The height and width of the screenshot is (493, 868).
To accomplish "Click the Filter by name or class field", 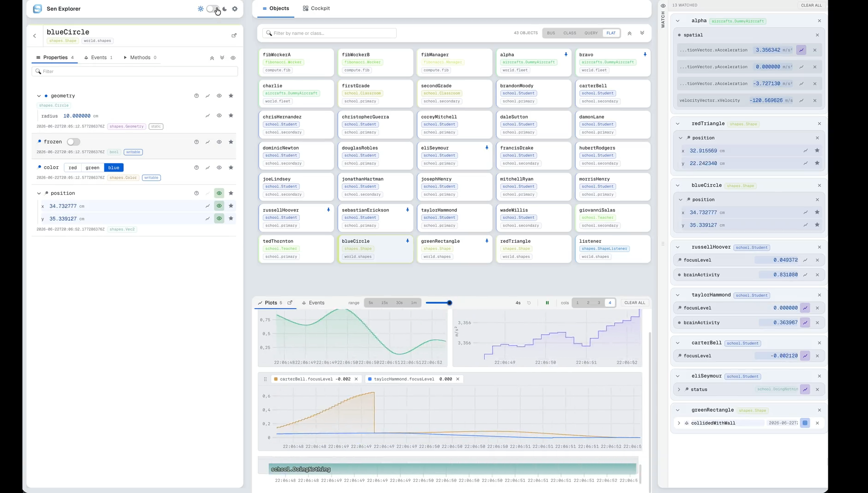I will [x=329, y=33].
